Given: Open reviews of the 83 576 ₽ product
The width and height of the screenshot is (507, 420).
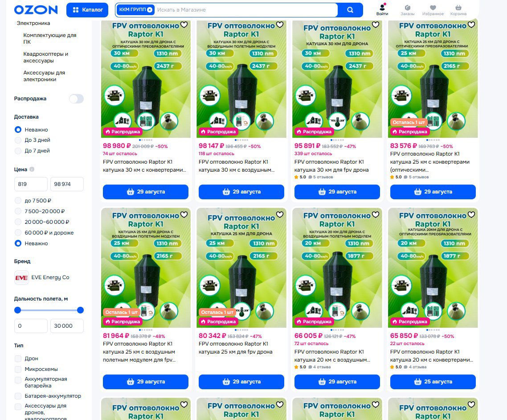Looking at the screenshot, I should 417,177.
